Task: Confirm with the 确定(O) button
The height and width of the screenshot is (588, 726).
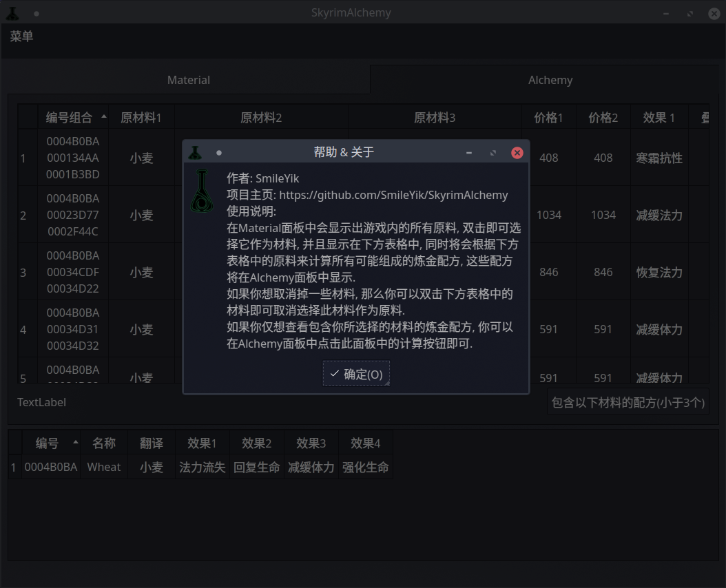Action: 356,374
